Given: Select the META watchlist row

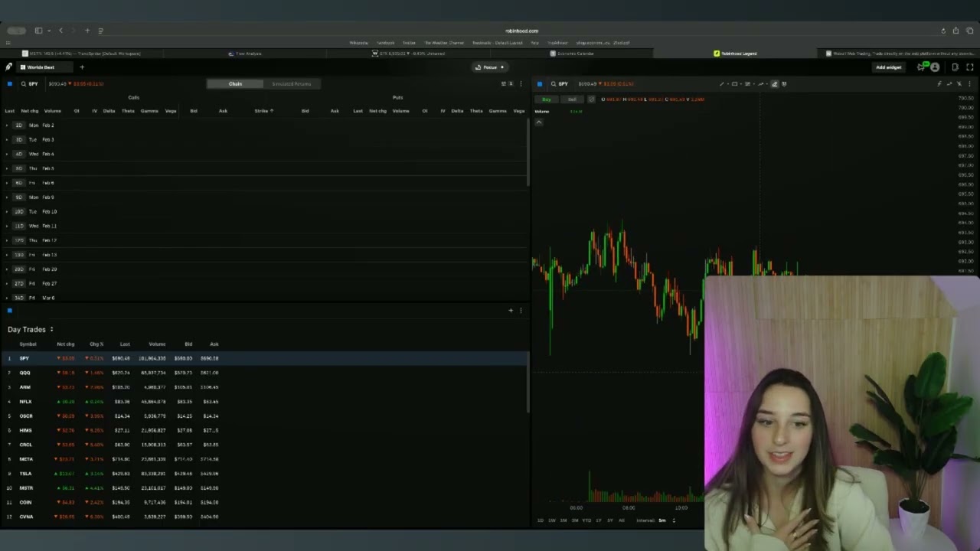Looking at the screenshot, I should click(x=264, y=459).
